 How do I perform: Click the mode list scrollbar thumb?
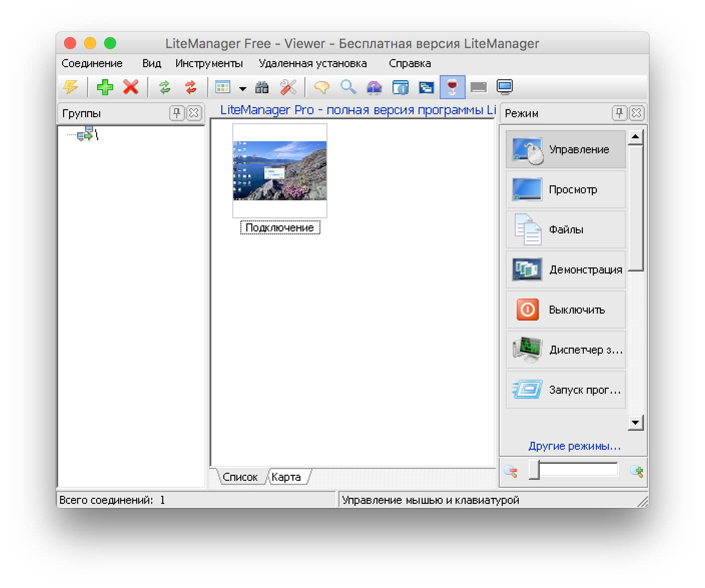click(x=635, y=208)
